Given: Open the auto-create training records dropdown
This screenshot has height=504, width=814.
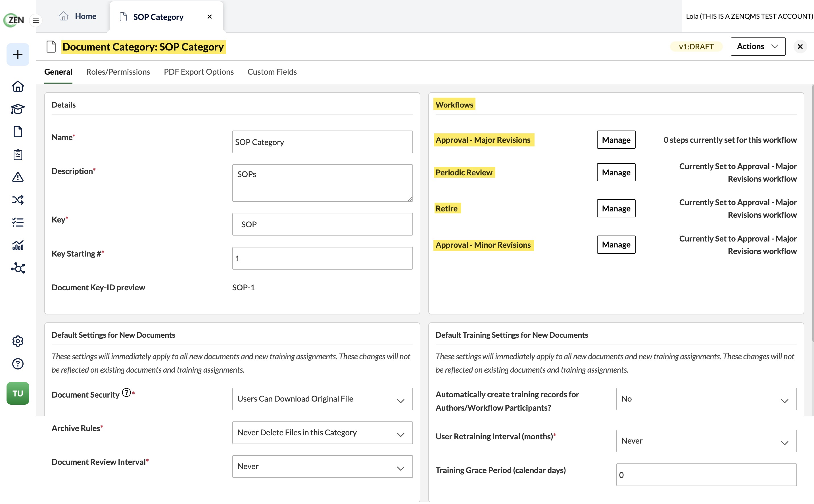Looking at the screenshot, I should point(706,399).
